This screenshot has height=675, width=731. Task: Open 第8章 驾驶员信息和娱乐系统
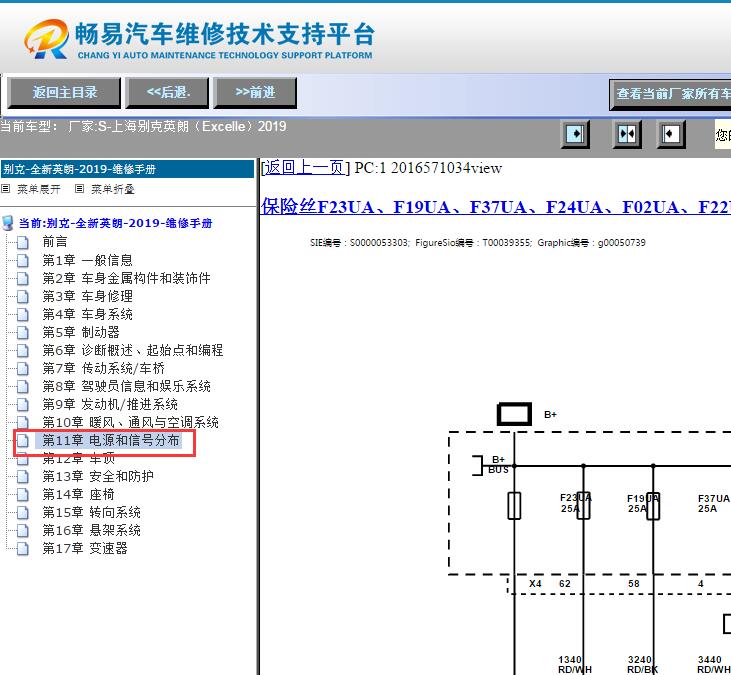tap(126, 386)
